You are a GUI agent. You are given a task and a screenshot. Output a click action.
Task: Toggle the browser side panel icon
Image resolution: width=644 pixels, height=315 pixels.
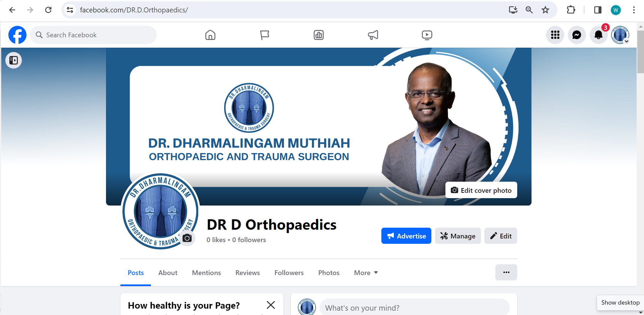tap(598, 10)
